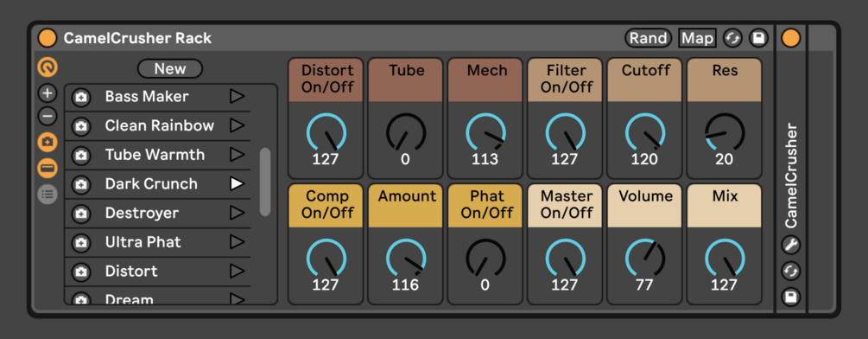Overwrite Tube Warmth snapshot camera icon
Screen dimensions: 868x339
click(81, 155)
